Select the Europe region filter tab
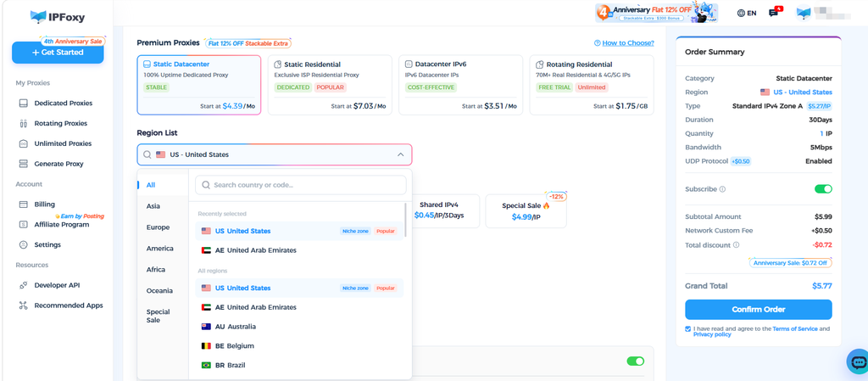Screen dimensions: 868x381 tap(159, 227)
